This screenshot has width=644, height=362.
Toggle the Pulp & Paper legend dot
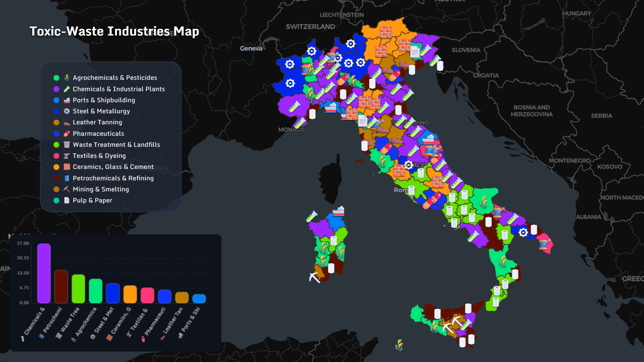click(x=56, y=200)
